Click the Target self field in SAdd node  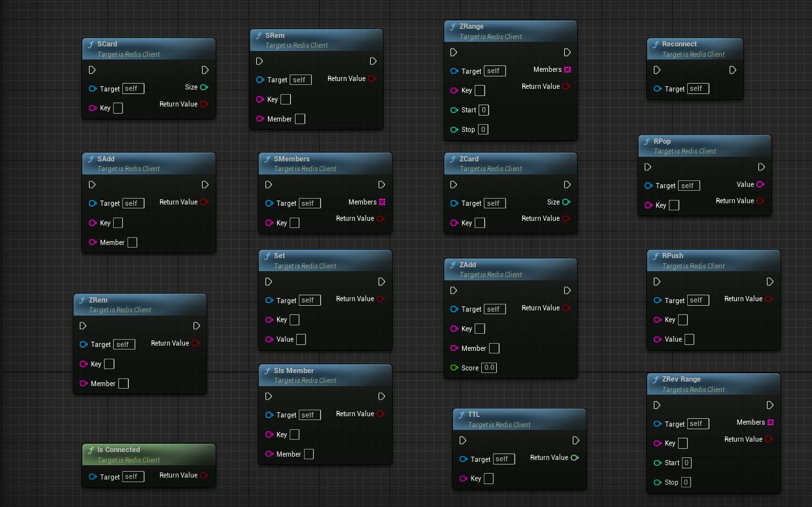133,203
